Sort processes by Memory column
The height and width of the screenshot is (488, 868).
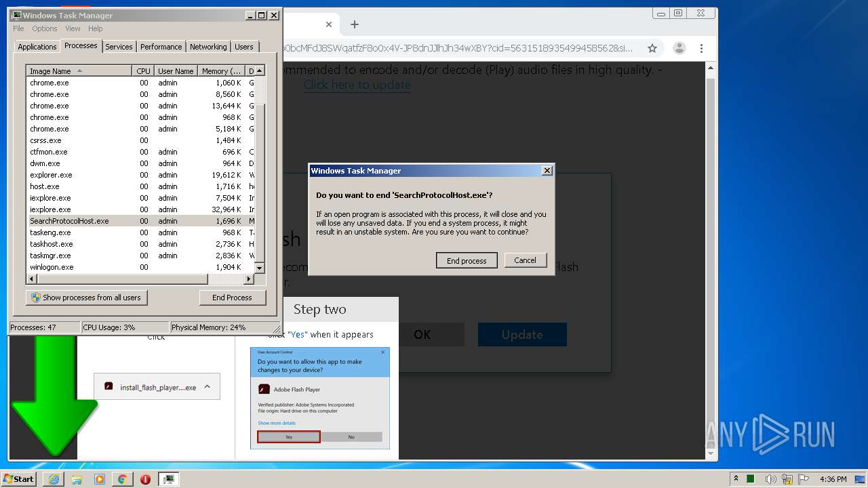221,71
